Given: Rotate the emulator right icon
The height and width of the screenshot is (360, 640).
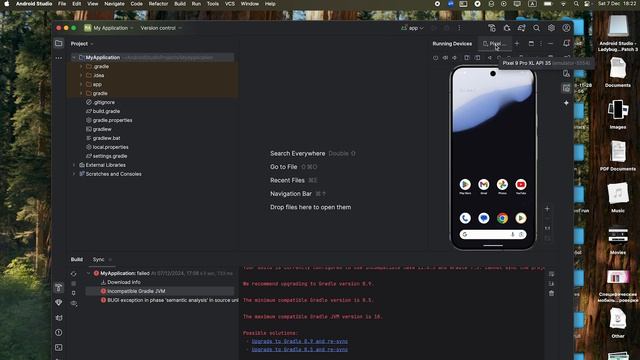Looking at the screenshot, I should click(478, 58).
